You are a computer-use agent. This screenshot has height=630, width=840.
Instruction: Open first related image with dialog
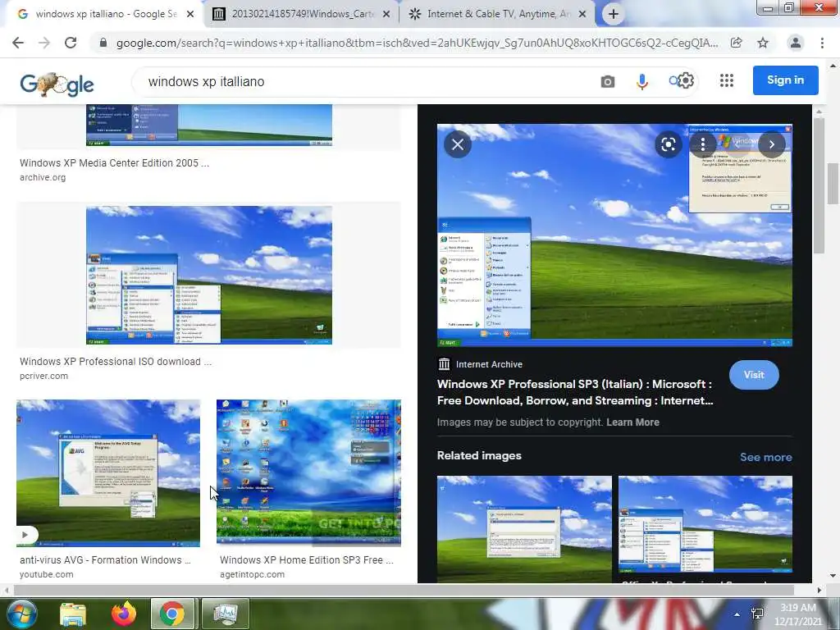click(524, 529)
